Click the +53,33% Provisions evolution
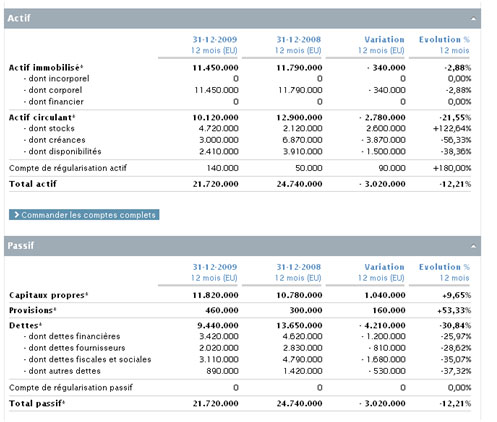Image resolution: width=497 pixels, height=422 pixels. point(454,310)
